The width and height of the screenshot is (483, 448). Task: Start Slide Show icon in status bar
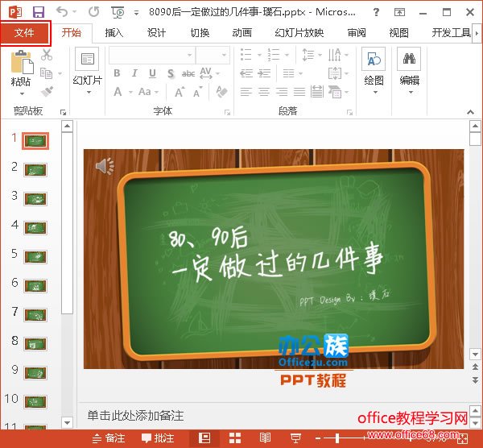click(295, 438)
